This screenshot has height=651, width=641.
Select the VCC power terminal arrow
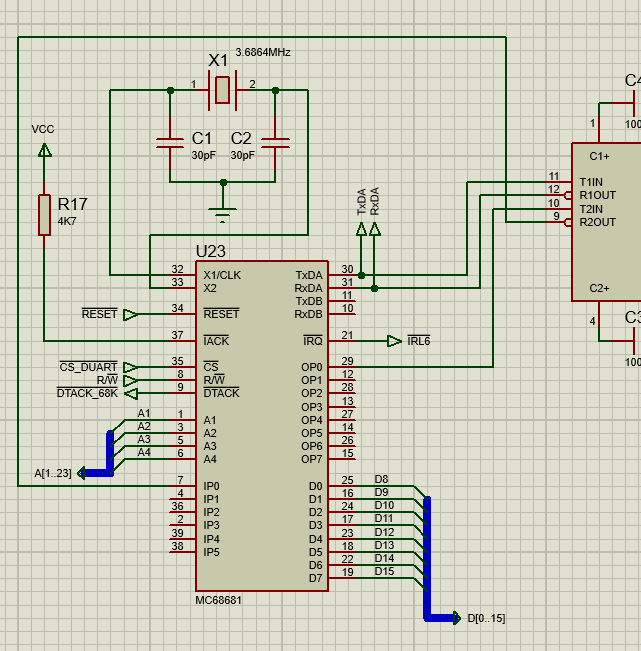pos(44,149)
